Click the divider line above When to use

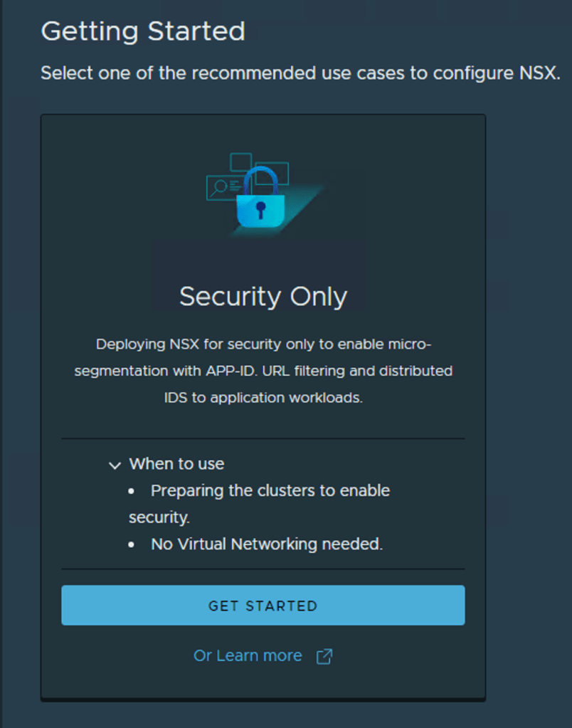click(x=263, y=439)
